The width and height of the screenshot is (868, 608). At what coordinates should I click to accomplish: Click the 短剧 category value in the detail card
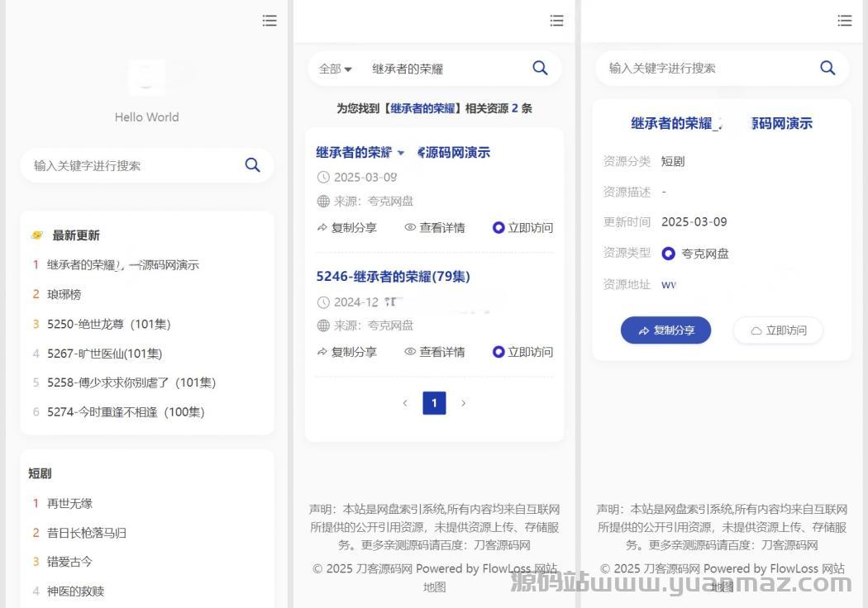(x=673, y=162)
